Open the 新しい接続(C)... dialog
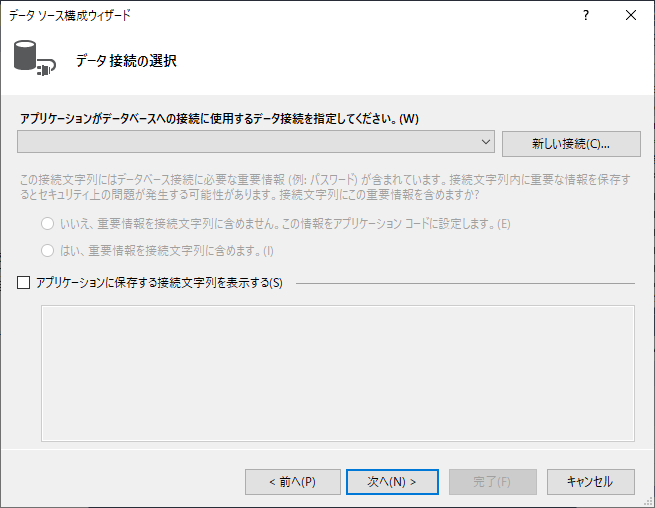Screen dimensions: 655x508 (571, 143)
